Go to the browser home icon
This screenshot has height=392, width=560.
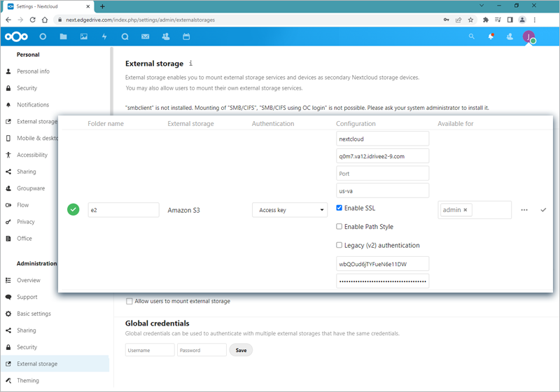click(45, 20)
